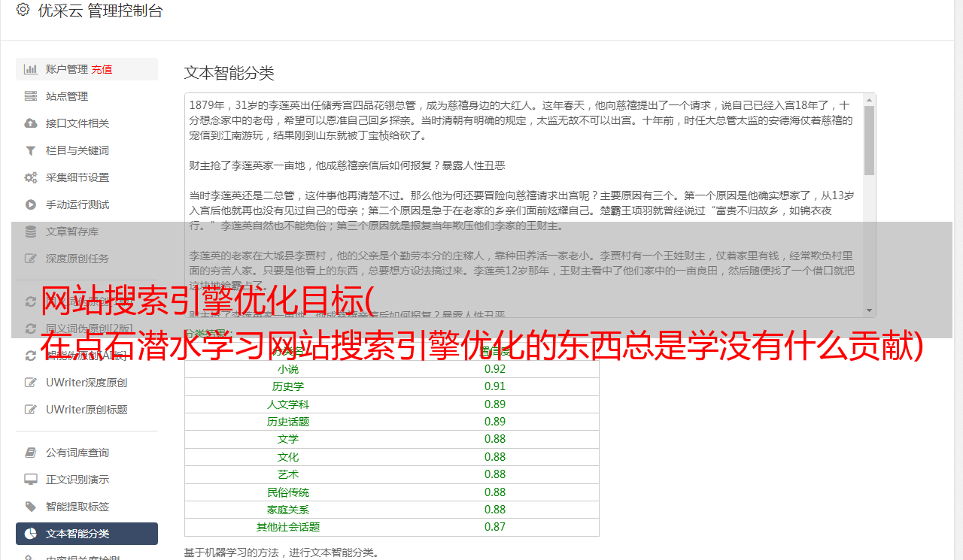The image size is (963, 560).
Task: Open 接口文件相关 cloud download icon
Action: coord(31,123)
